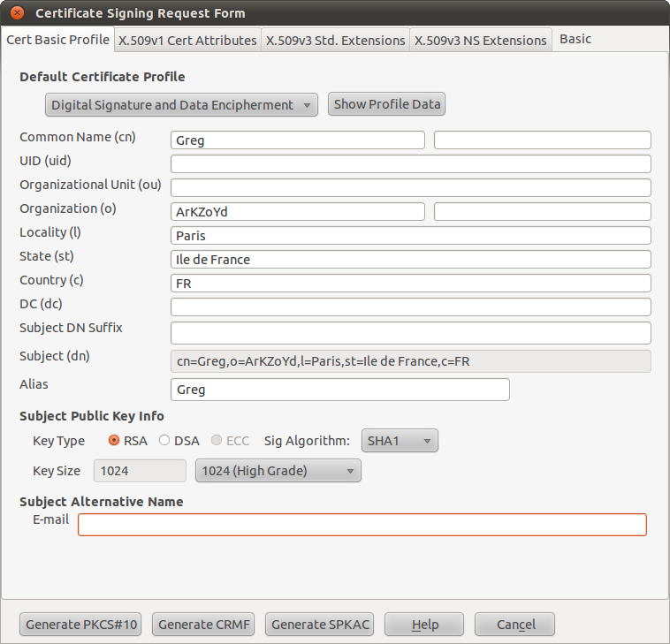Click Generate SPKAC button
The width and height of the screenshot is (670, 644).
pyautogui.click(x=320, y=625)
